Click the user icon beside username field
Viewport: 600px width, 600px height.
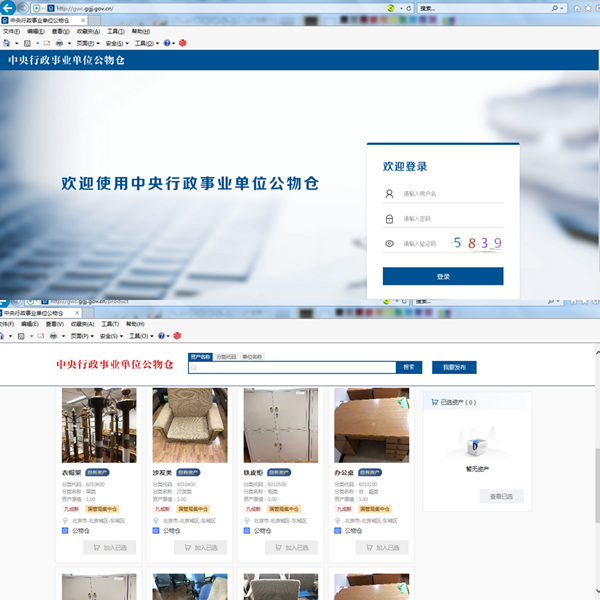pyautogui.click(x=389, y=194)
